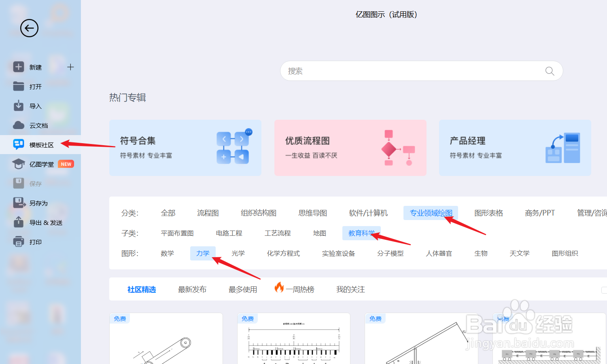Switch to the 社区精选 tab
The width and height of the screenshot is (607, 364).
click(x=142, y=290)
